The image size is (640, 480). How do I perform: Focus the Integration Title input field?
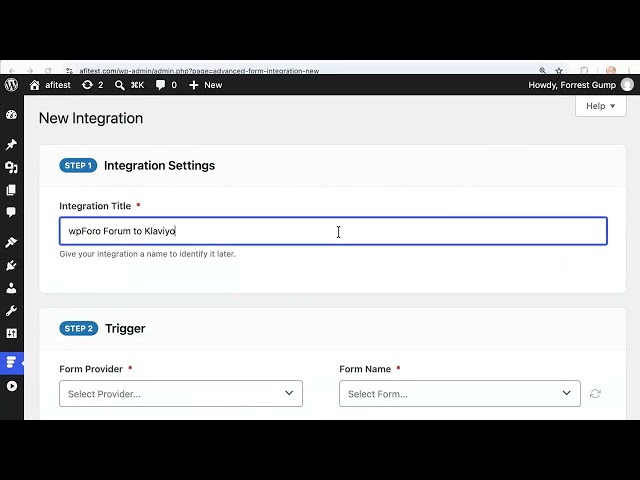[333, 231]
